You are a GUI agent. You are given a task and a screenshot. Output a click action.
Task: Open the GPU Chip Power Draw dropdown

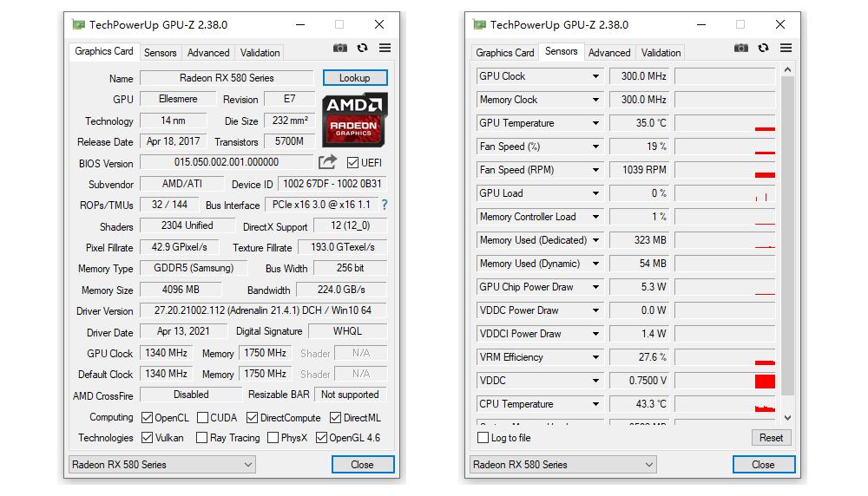coord(595,287)
